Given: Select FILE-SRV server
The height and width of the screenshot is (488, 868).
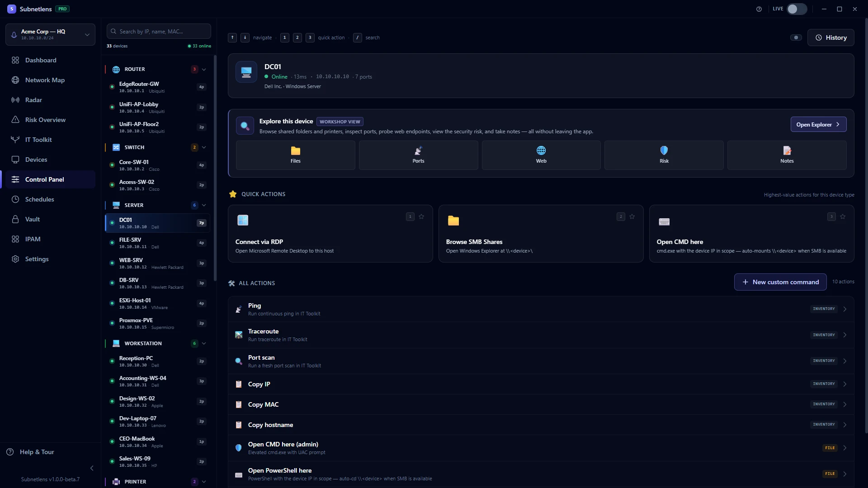Looking at the screenshot, I should pos(158,243).
